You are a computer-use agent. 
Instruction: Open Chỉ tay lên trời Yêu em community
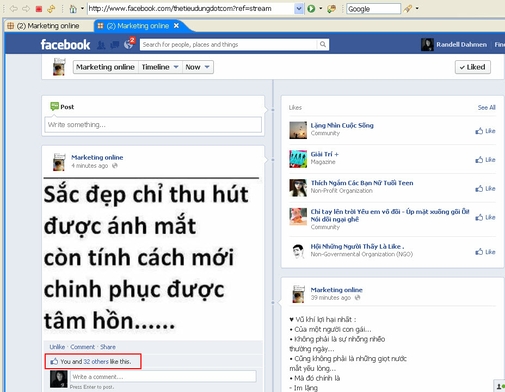390,215
